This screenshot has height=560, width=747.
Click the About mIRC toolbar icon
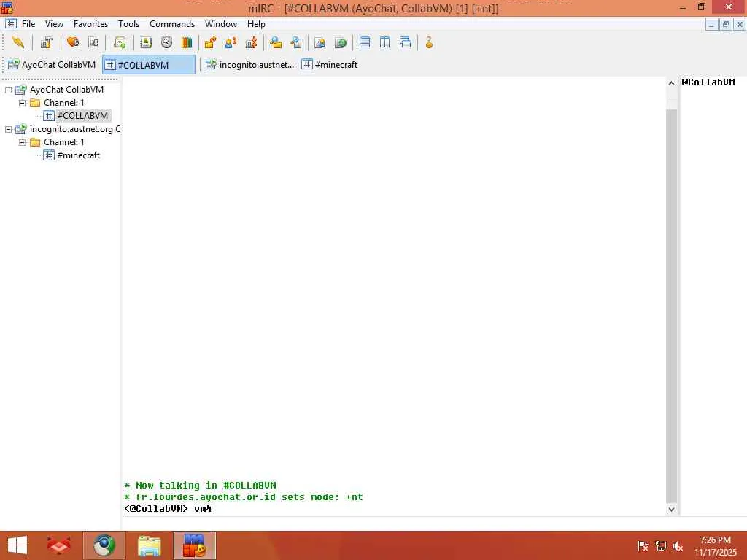429,42
